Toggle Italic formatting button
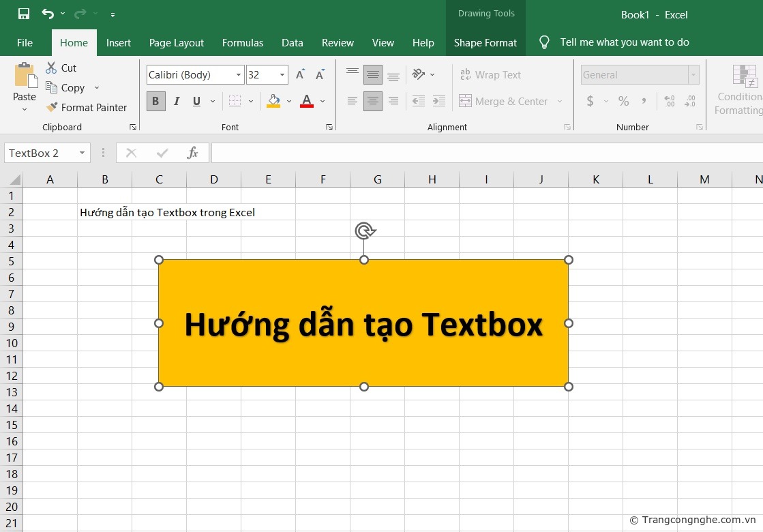The height and width of the screenshot is (532, 763). (177, 101)
